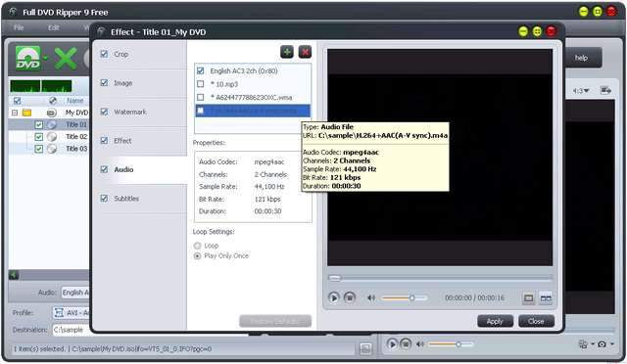The image size is (627, 364).
Task: Click the log icon in the status bar
Action: pyautogui.click(x=365, y=348)
